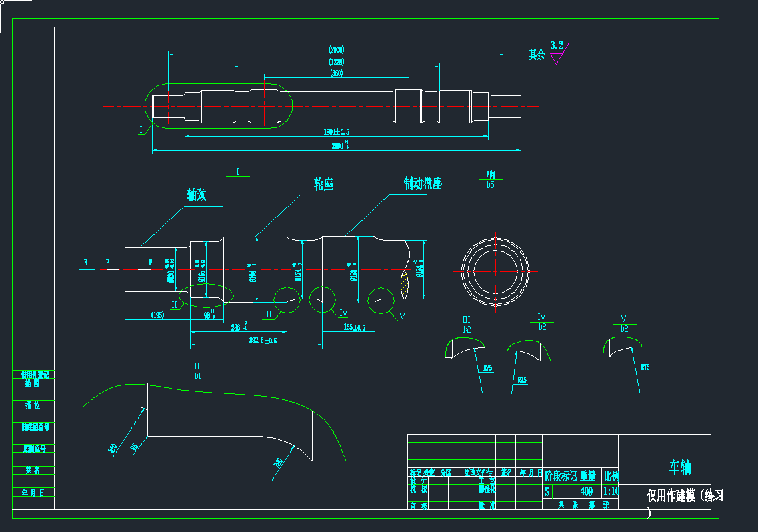Viewport: 758px width, 532px height.
Task: Click the green detail circle labeled III
Action: click(x=287, y=298)
